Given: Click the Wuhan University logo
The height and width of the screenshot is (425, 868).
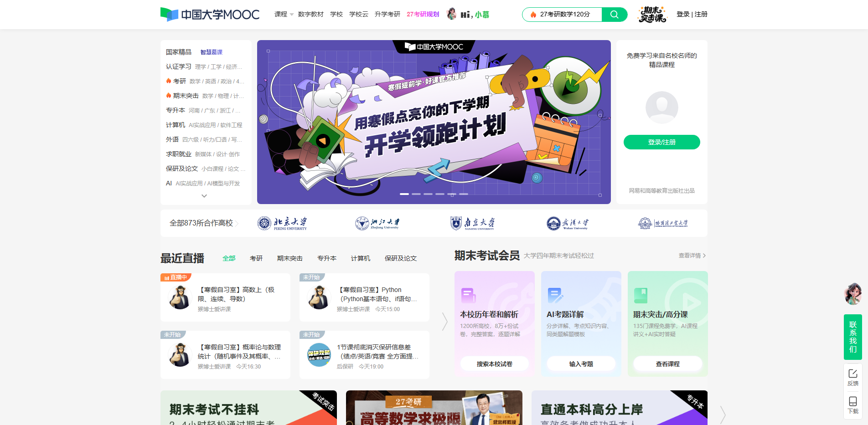Looking at the screenshot, I should [568, 223].
